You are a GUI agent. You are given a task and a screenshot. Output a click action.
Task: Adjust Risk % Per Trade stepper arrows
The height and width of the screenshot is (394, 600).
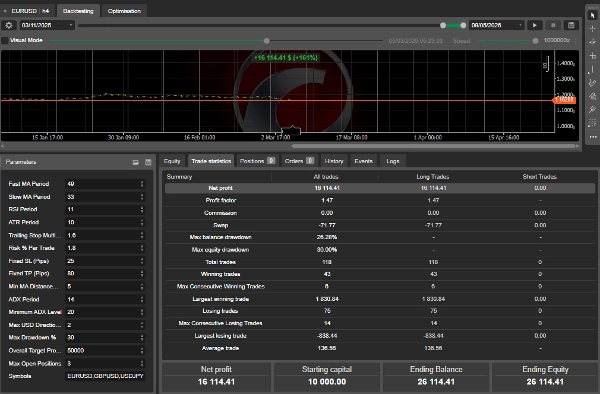142,248
